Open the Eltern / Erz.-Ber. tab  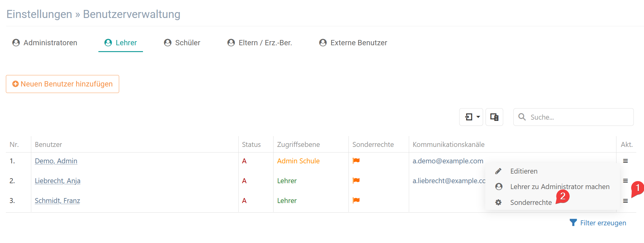click(260, 43)
